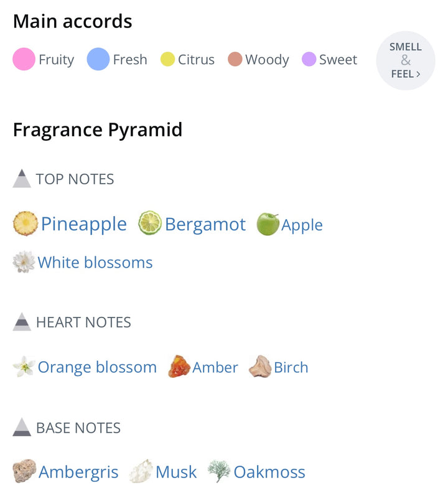Click the birch wood icon
This screenshot has width=448, height=490.
[260, 367]
